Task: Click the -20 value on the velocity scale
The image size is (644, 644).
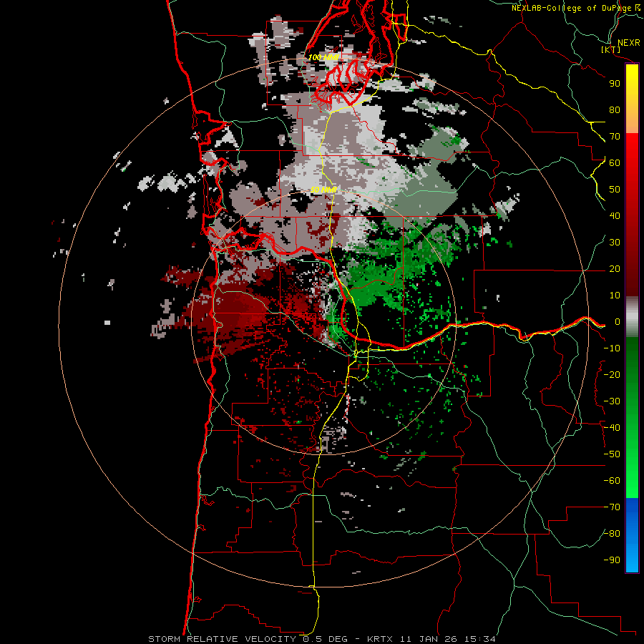Action: 612,374
